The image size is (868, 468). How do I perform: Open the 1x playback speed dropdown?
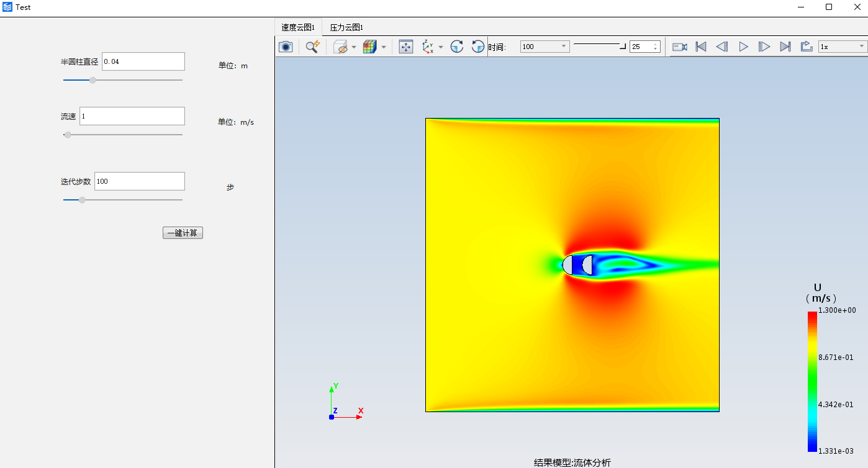coord(843,47)
